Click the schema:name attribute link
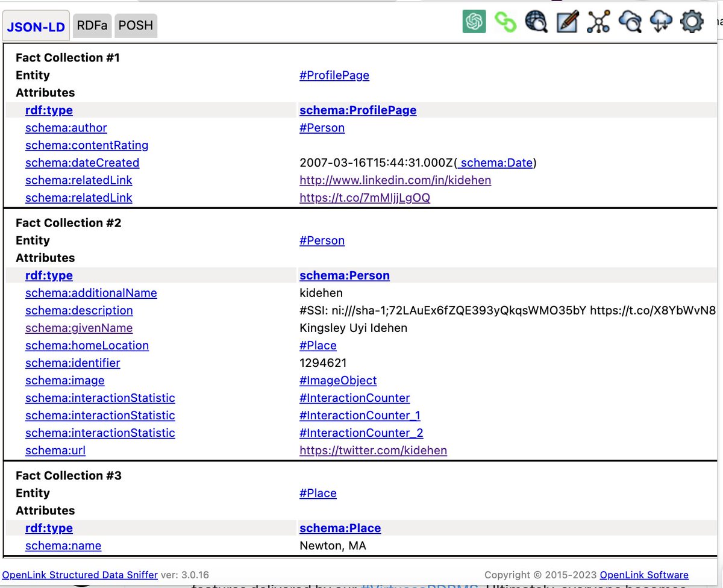723x588 pixels. click(x=63, y=545)
